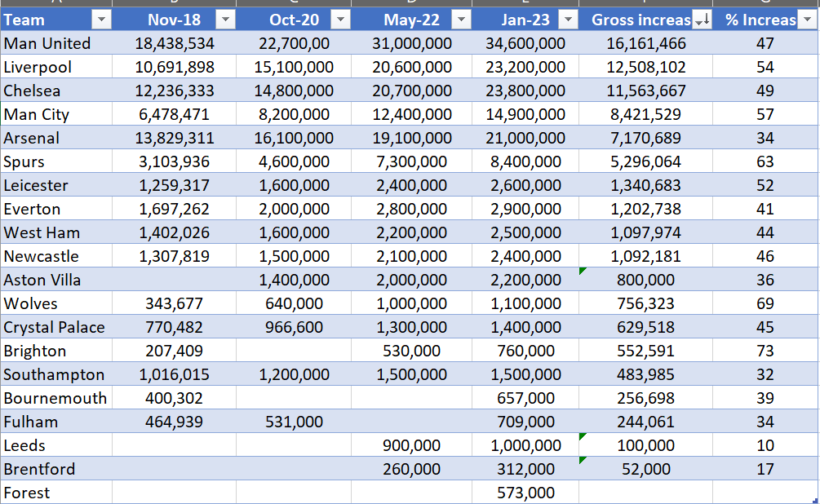Select the Man City team cell
820x504 pixels.
56,114
